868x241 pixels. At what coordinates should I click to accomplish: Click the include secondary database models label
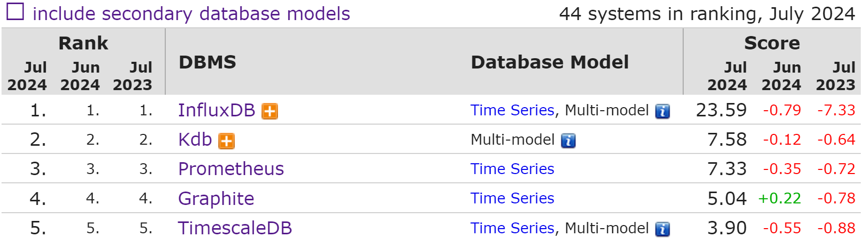coord(191,14)
